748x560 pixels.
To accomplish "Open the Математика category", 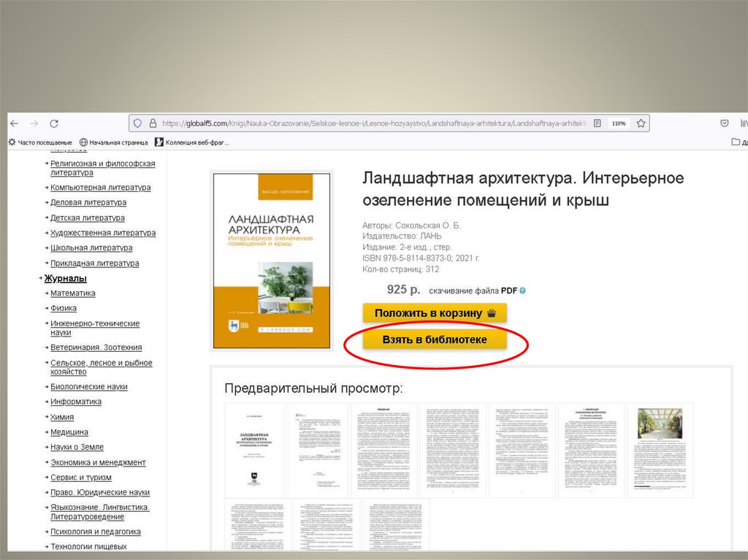I will tap(73, 293).
